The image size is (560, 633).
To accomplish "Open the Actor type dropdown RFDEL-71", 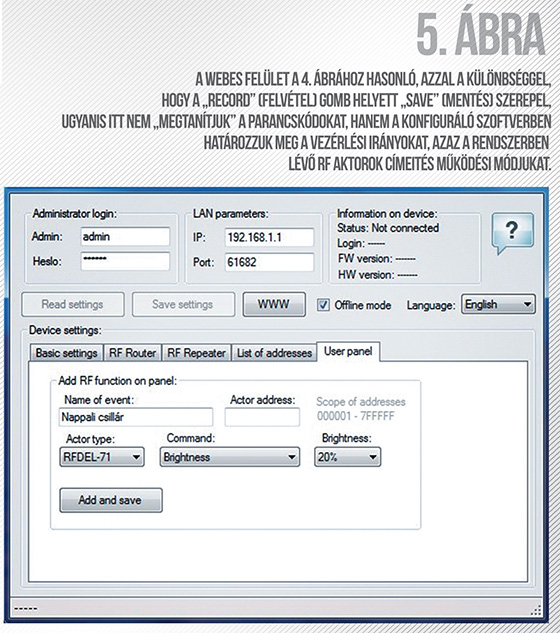I will click(102, 457).
